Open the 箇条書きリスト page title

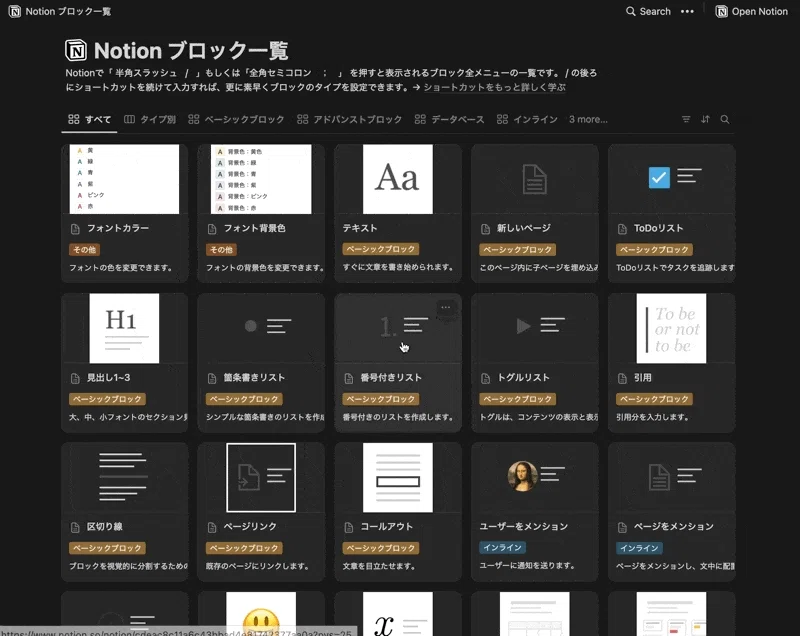pos(254,377)
